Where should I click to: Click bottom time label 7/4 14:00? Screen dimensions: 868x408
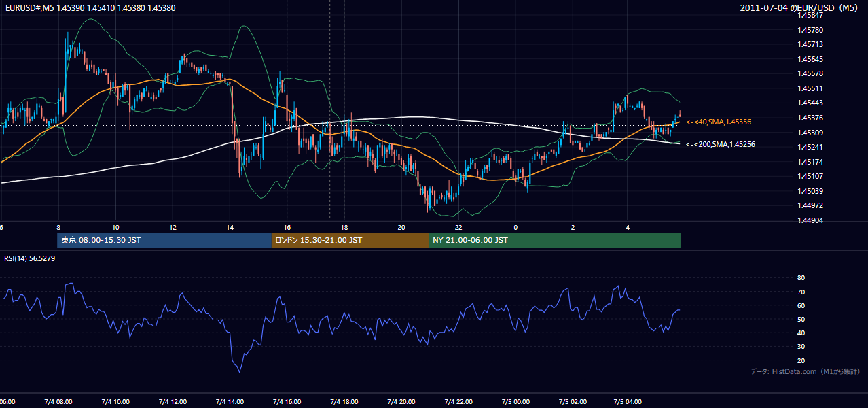point(230,401)
